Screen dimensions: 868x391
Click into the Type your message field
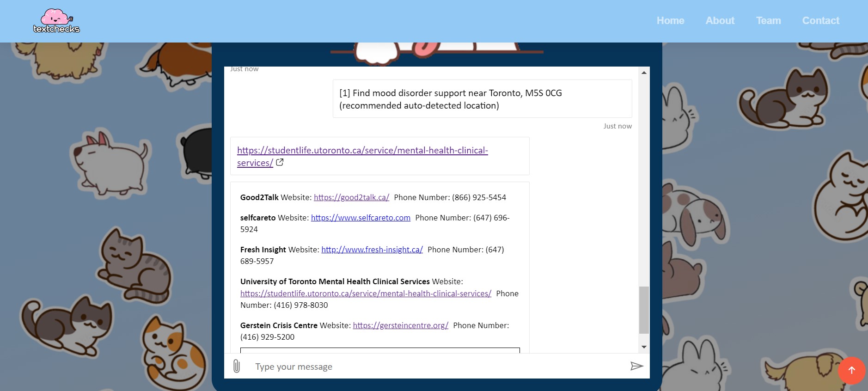[437, 367]
